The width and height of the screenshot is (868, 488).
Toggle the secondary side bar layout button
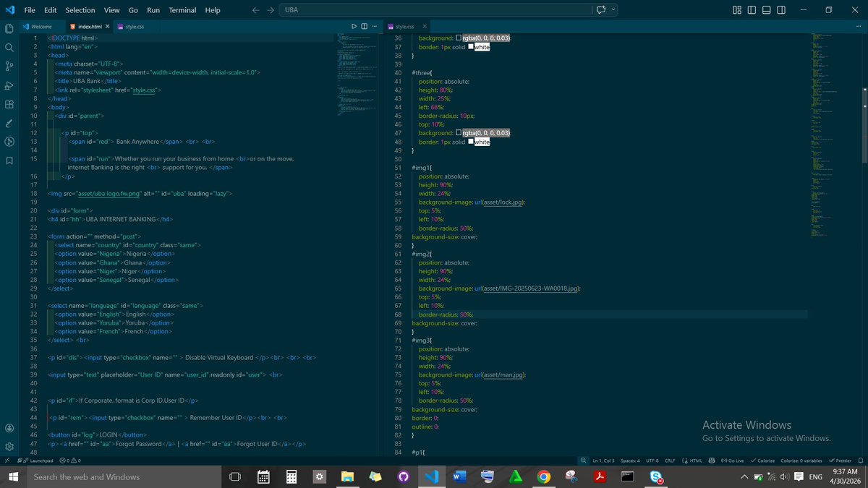pos(780,10)
